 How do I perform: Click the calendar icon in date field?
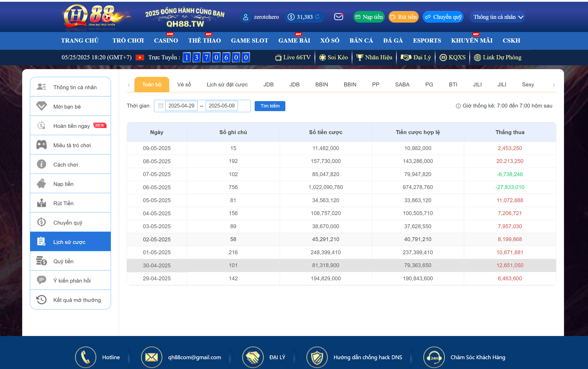pos(161,106)
